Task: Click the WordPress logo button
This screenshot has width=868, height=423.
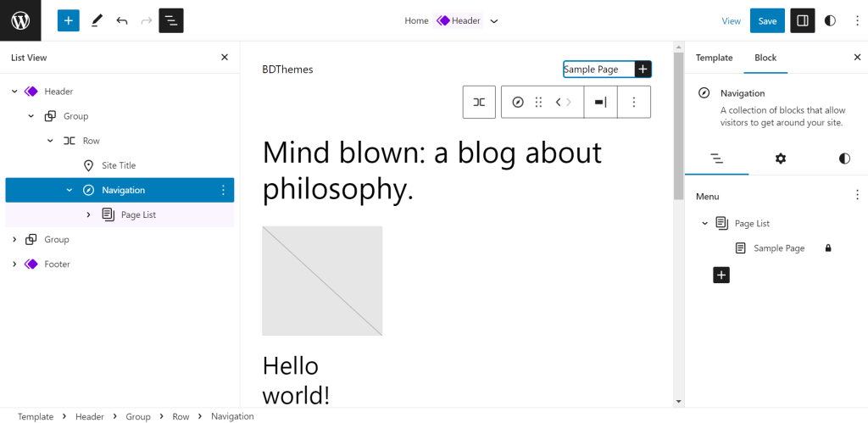Action: (x=20, y=20)
